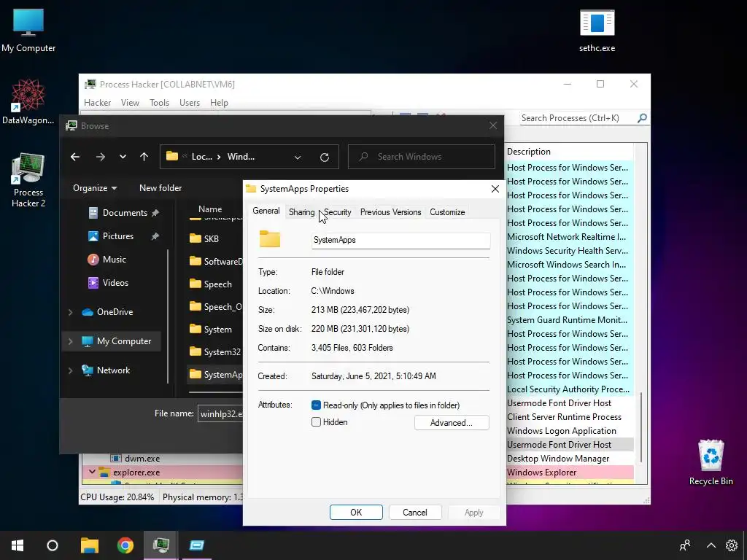Viewport: 747px width, 560px height.
Task: Select the dwm.exe process row
Action: click(x=162, y=459)
